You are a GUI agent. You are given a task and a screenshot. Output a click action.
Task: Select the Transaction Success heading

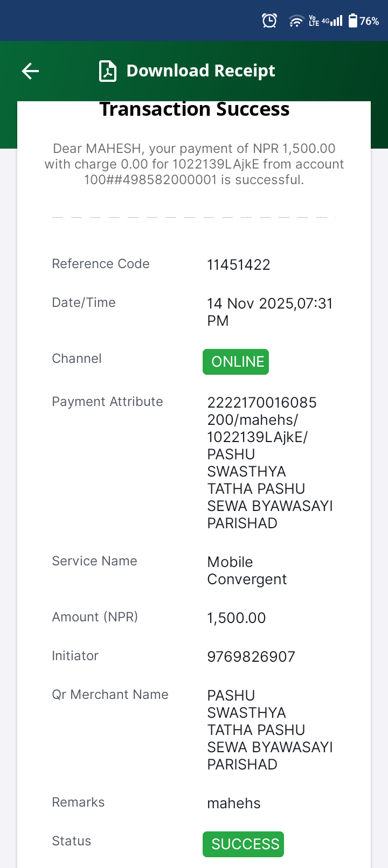[194, 109]
